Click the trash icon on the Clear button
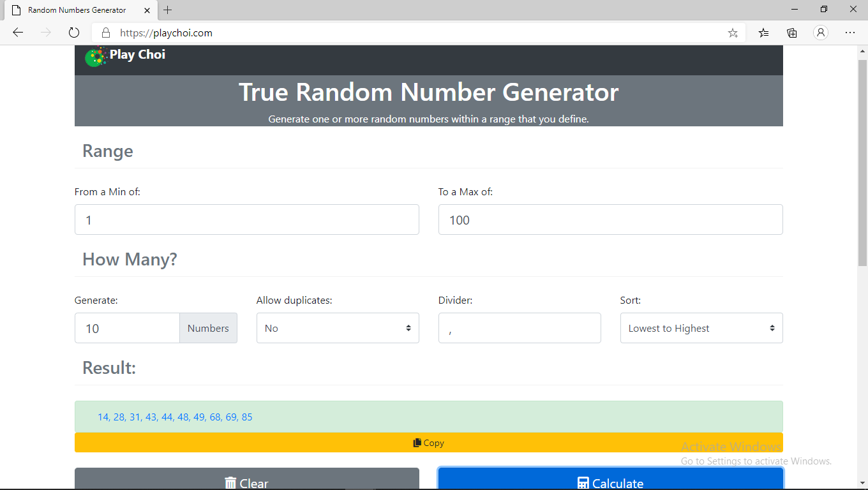 231,483
